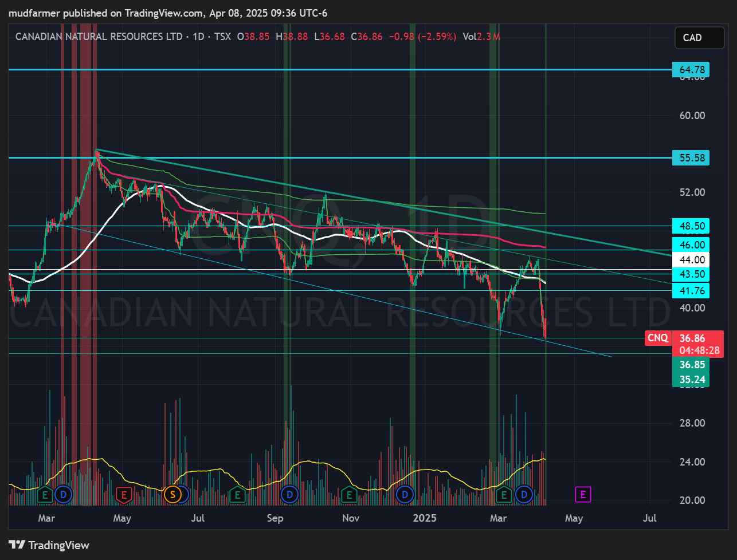Click the 40.00 price axis label
737x560 pixels.
(692, 307)
